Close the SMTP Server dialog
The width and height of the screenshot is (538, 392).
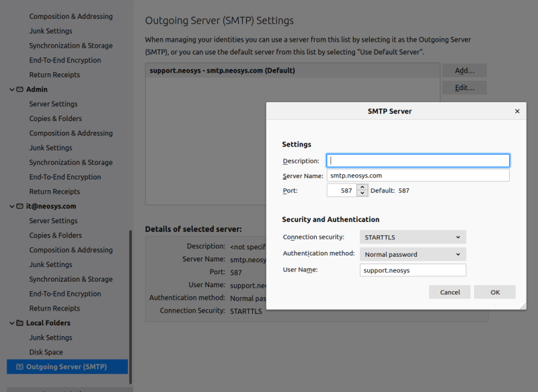coord(517,111)
